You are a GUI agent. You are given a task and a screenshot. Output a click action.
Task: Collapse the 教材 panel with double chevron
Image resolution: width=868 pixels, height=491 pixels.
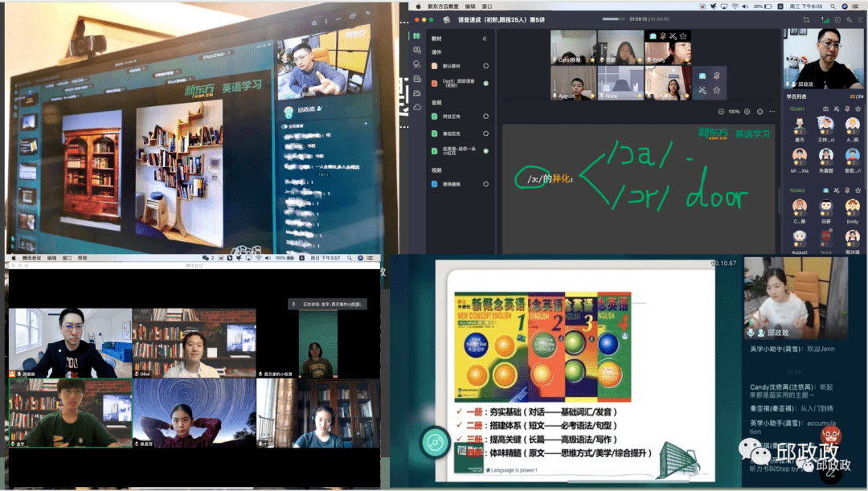485,39
